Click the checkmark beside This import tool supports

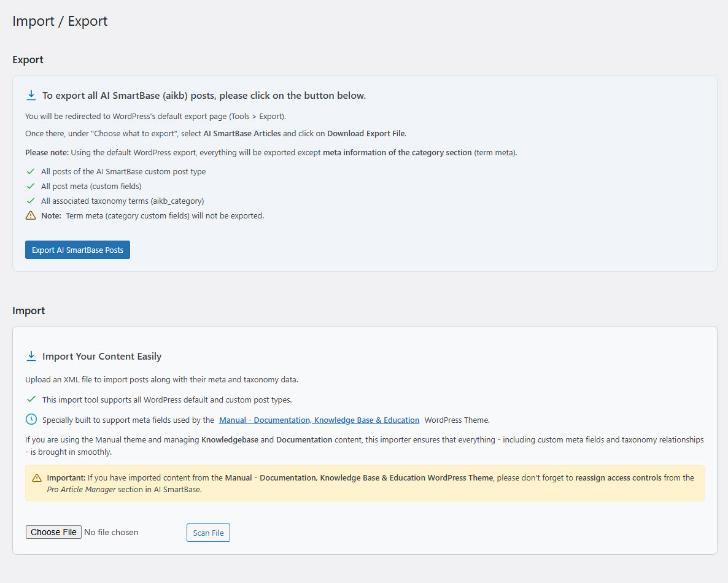click(x=31, y=399)
